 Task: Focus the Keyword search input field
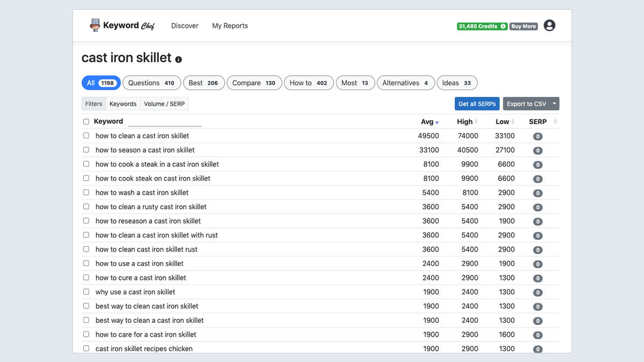165,122
